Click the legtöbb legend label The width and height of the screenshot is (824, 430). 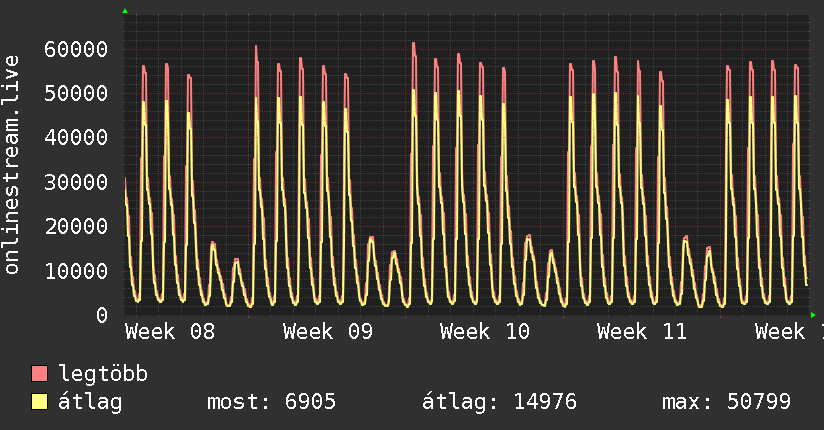103,373
